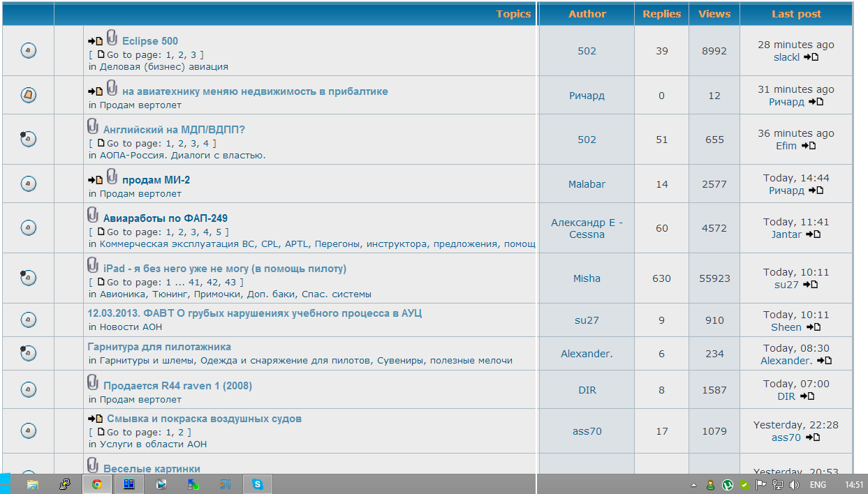The image size is (868, 494).
Task: Open author profile Malabar
Action: click(587, 184)
